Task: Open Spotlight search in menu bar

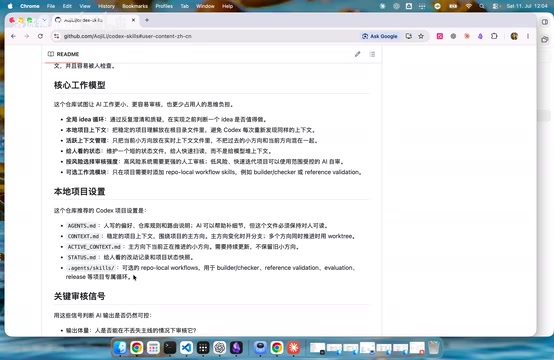Action: [x=482, y=6]
